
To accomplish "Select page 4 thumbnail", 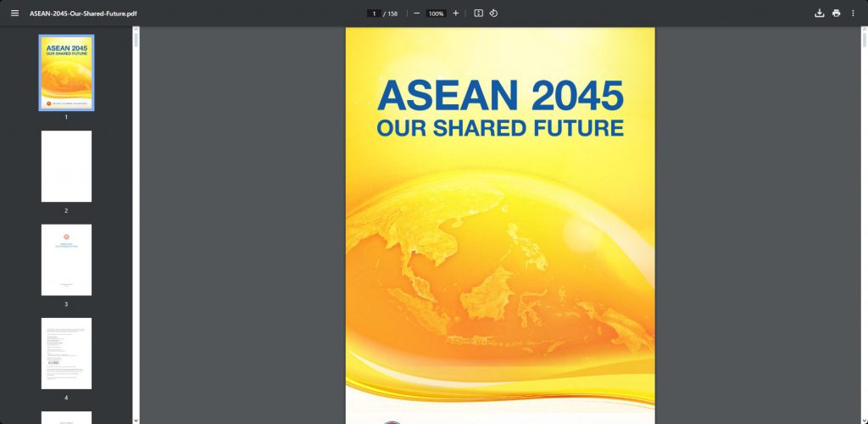I will coord(66,353).
